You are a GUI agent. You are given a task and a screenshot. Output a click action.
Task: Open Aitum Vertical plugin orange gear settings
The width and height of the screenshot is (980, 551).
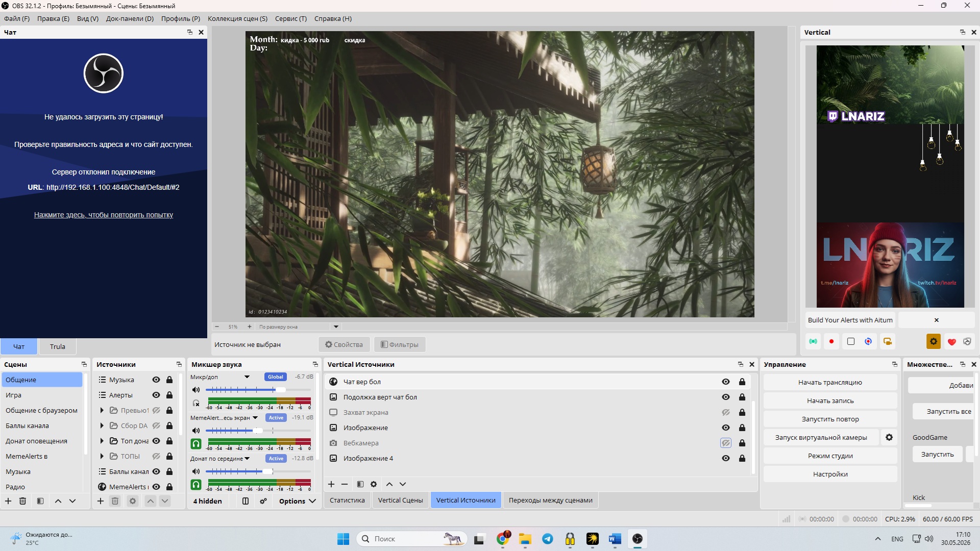(x=934, y=341)
